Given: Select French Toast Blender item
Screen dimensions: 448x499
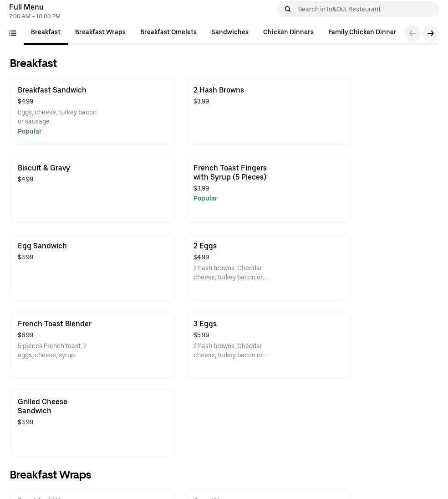Looking at the screenshot, I should 92,345.
